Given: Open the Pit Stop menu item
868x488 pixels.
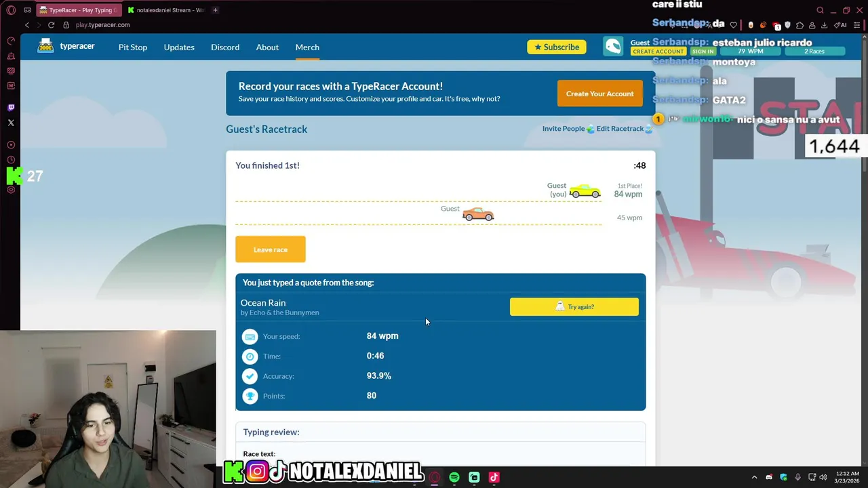Looking at the screenshot, I should click(133, 47).
